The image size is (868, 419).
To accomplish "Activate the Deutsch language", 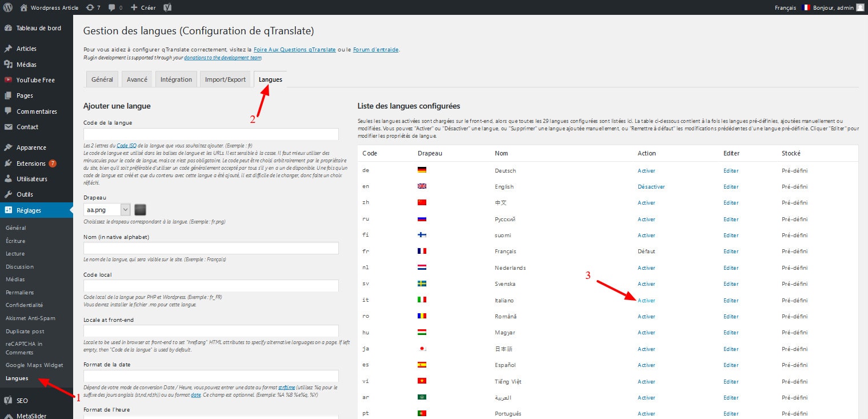I will tap(646, 171).
